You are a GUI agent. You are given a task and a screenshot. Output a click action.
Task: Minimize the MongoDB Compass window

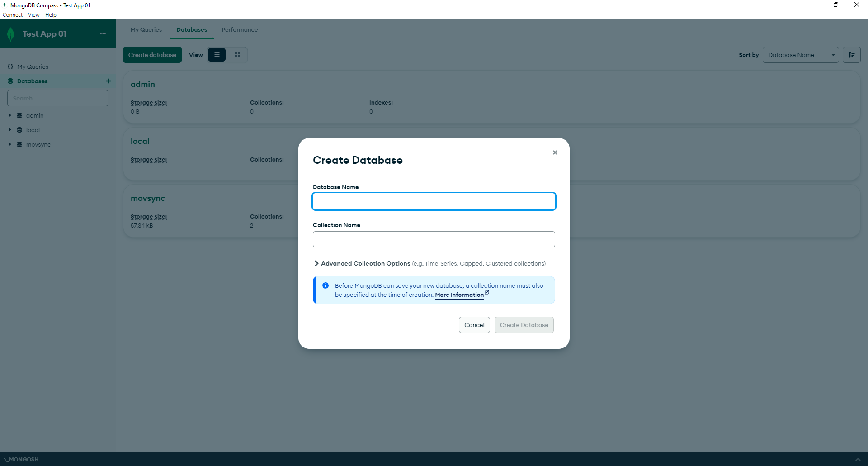coord(816,5)
